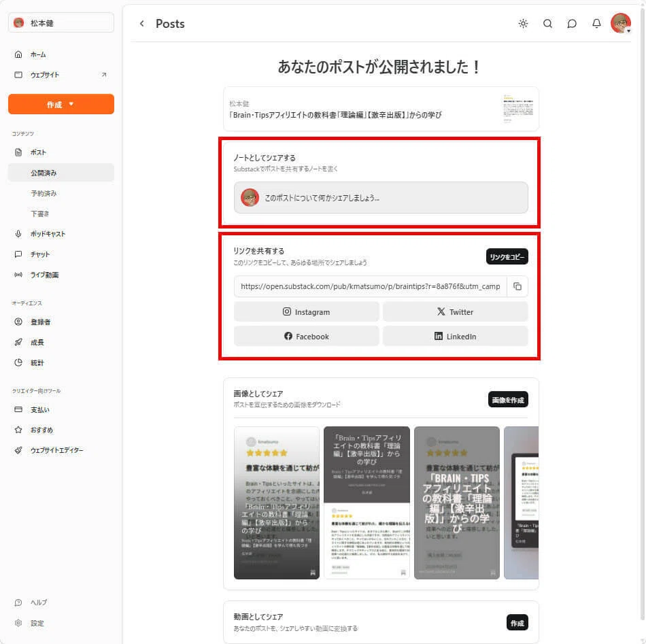Open ウェブサイトエディター in the sidebar
646x644 pixels.
[x=61, y=450]
